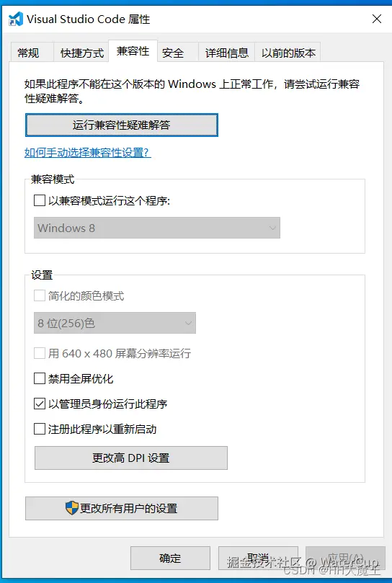
Task: Click 更改高 DPI 设置 button
Action: pos(131,458)
